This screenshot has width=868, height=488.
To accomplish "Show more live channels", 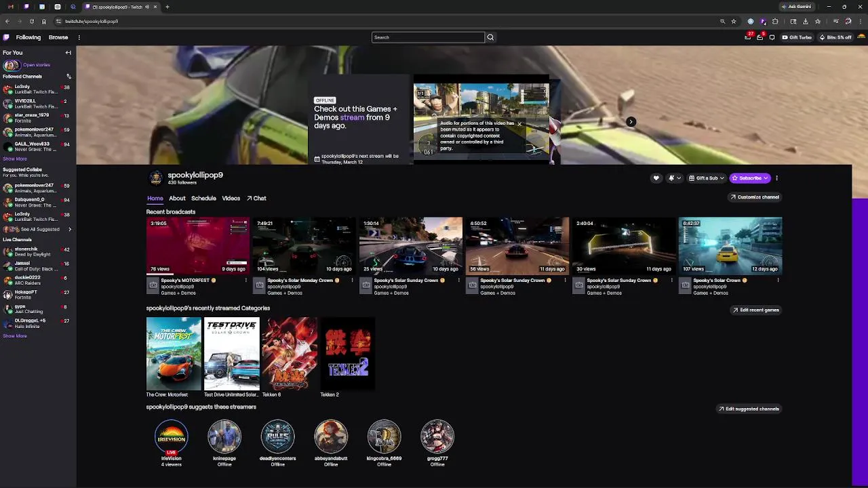I will point(15,335).
